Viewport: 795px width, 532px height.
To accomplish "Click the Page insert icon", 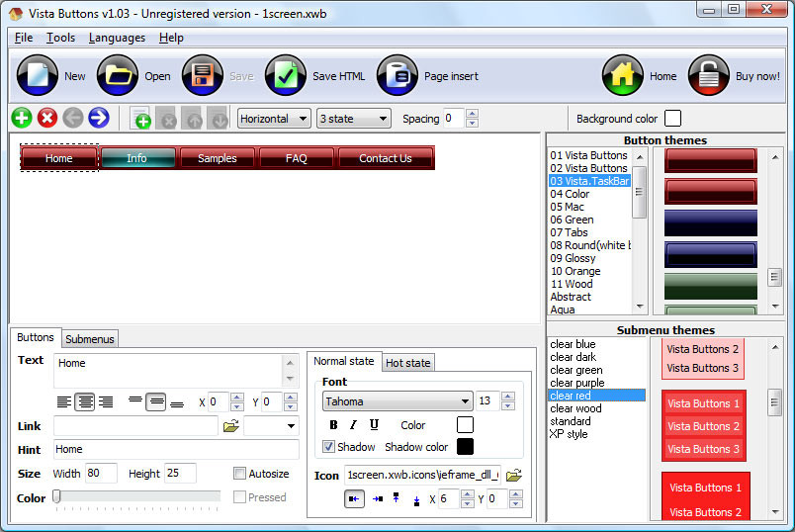I will click(x=397, y=75).
